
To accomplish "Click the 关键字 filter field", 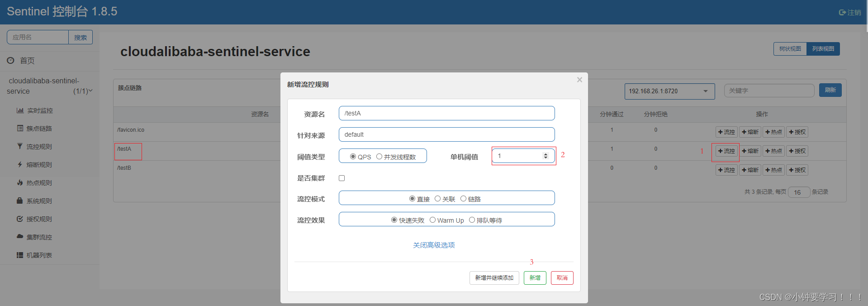I will click(769, 91).
